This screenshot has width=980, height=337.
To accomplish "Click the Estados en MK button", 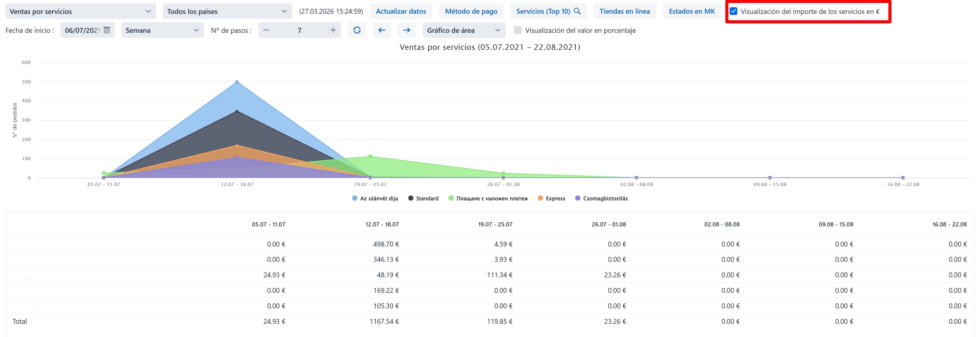I will tap(691, 11).
